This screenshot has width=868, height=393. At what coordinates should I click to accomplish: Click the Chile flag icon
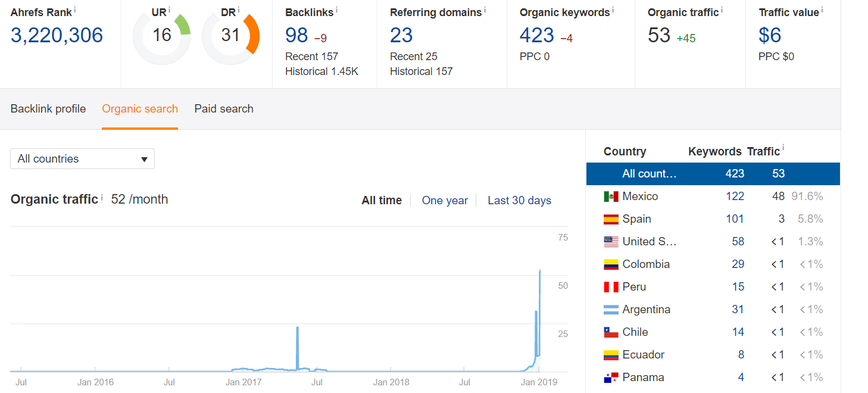click(x=611, y=332)
